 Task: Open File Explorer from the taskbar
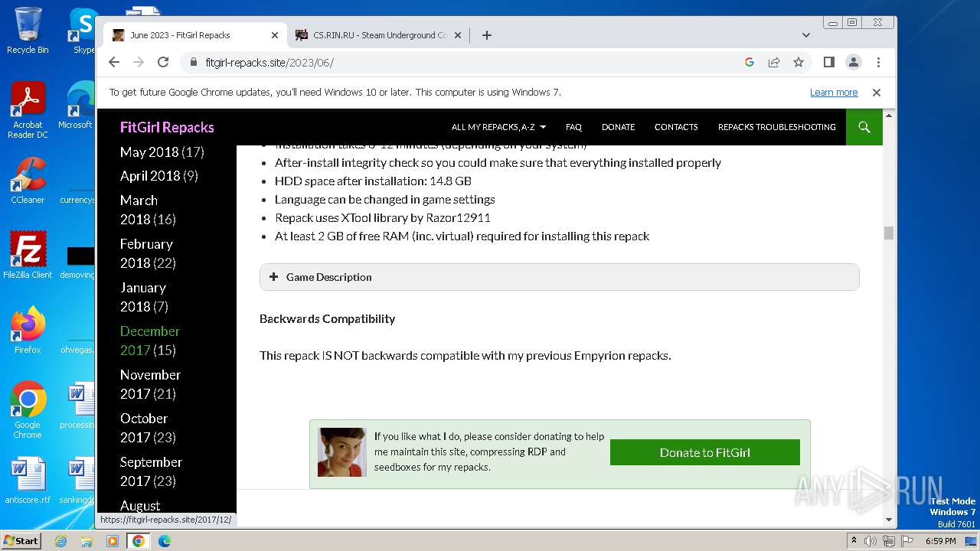pos(87,541)
